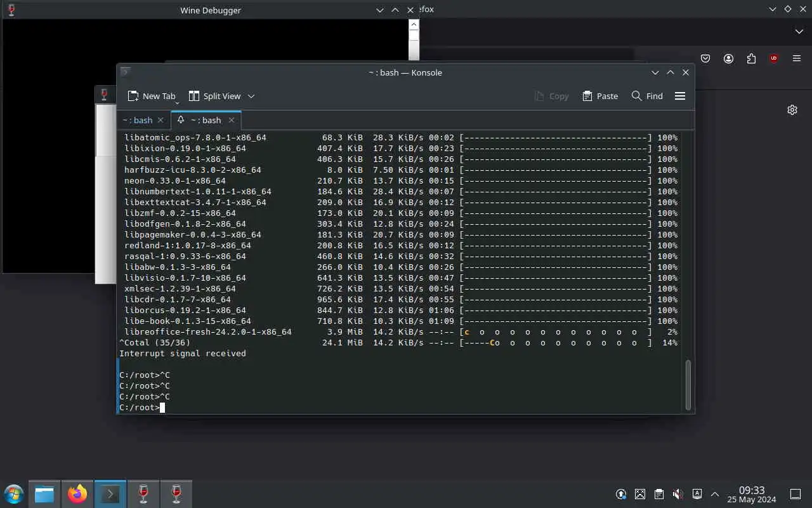Click the show desktop icon
Viewport: 812px width, 508px height.
tap(795, 494)
